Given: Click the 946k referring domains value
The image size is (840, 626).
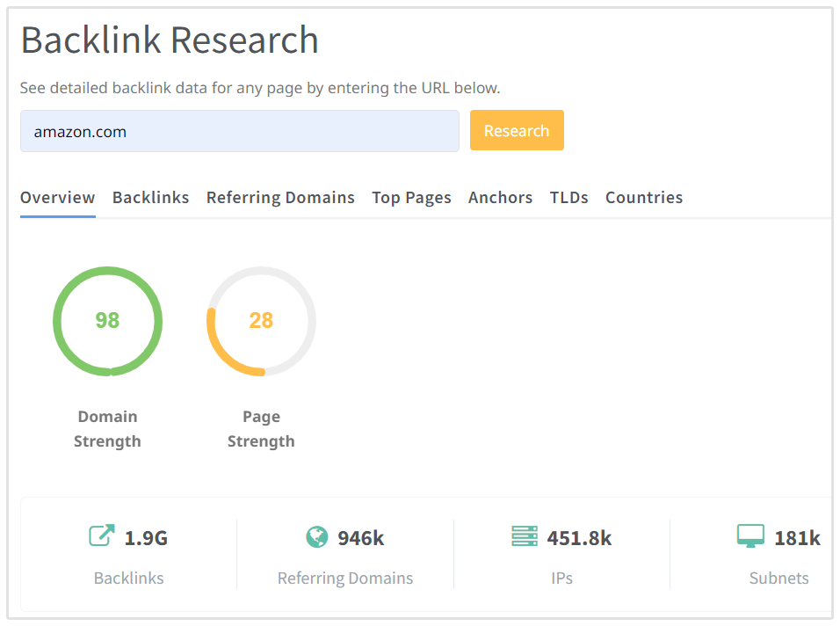Looking at the screenshot, I should [360, 538].
